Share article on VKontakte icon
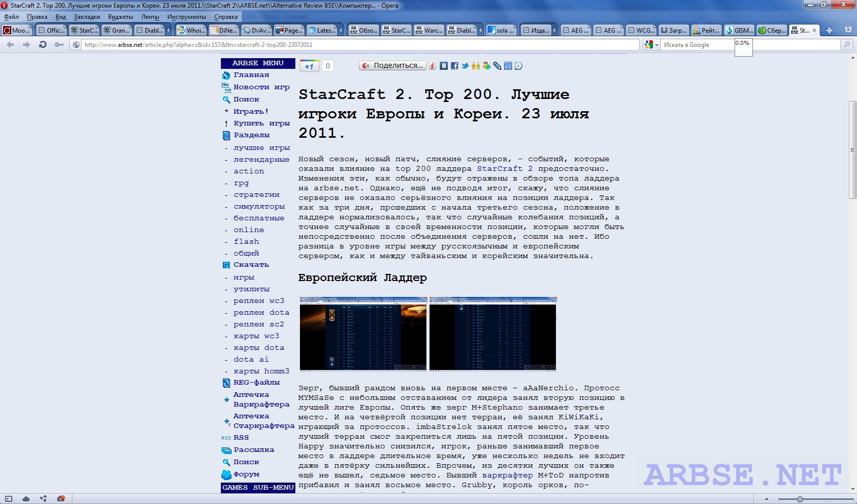 point(444,66)
